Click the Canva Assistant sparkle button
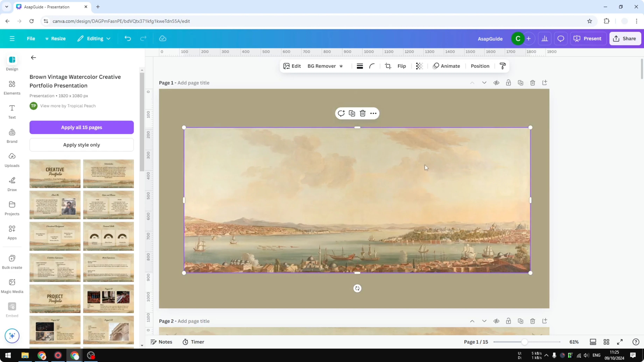644x362 pixels. point(12,336)
